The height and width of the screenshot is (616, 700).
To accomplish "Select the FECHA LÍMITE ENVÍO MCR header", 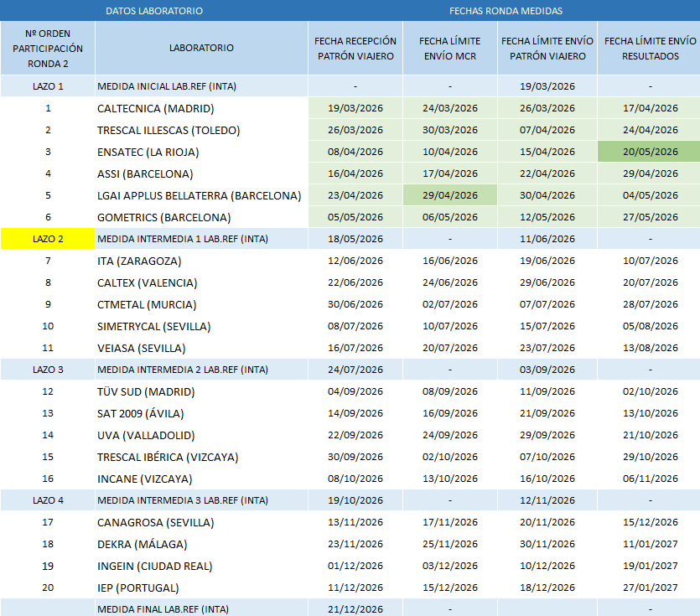I will click(450, 49).
